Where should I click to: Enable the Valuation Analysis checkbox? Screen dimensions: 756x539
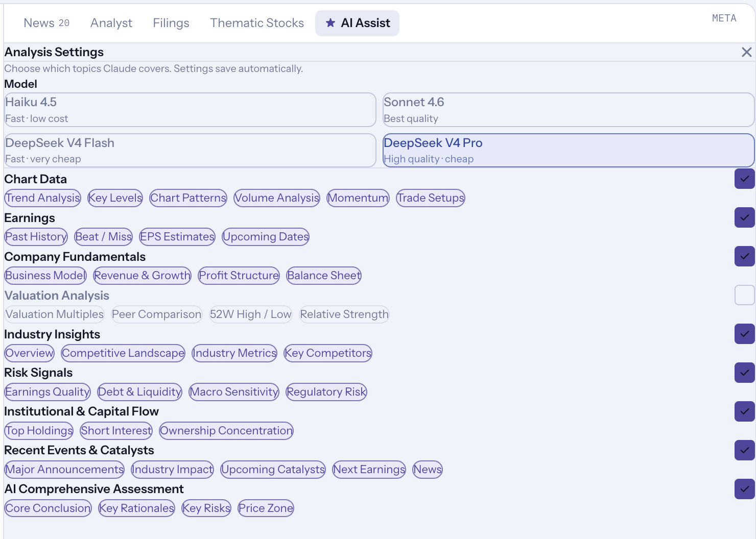(x=745, y=295)
